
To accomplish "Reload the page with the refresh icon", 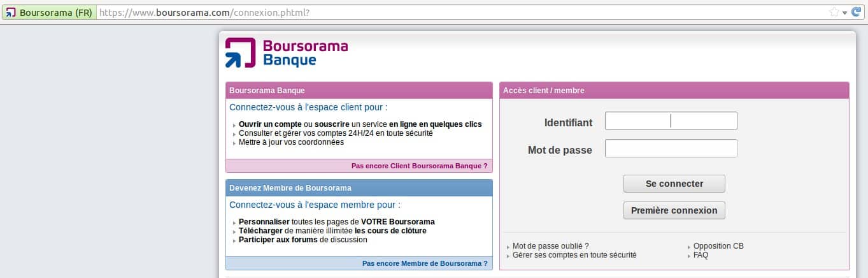I will [857, 12].
